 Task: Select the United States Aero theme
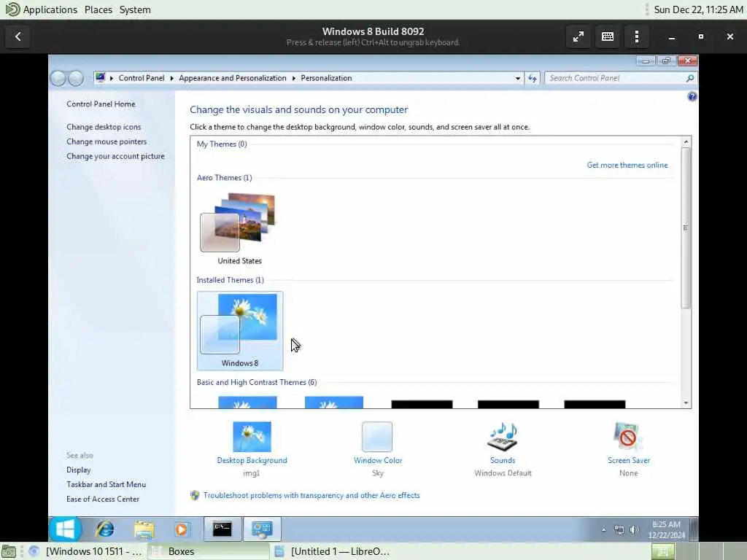tap(239, 228)
